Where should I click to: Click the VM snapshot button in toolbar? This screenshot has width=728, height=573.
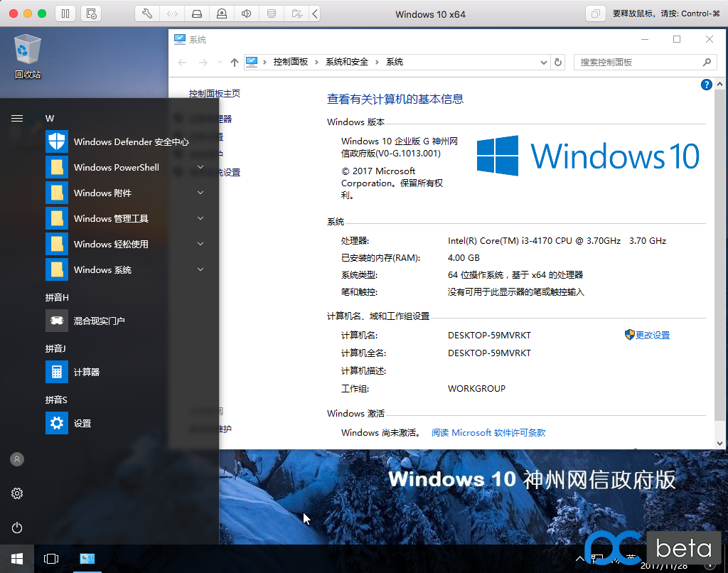click(91, 14)
